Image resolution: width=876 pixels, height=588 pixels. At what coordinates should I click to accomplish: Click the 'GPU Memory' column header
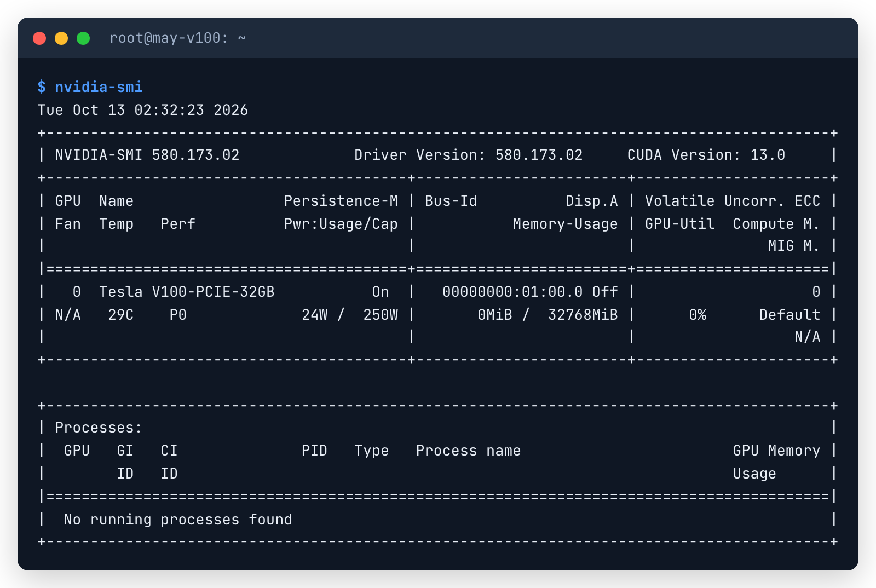click(x=776, y=451)
